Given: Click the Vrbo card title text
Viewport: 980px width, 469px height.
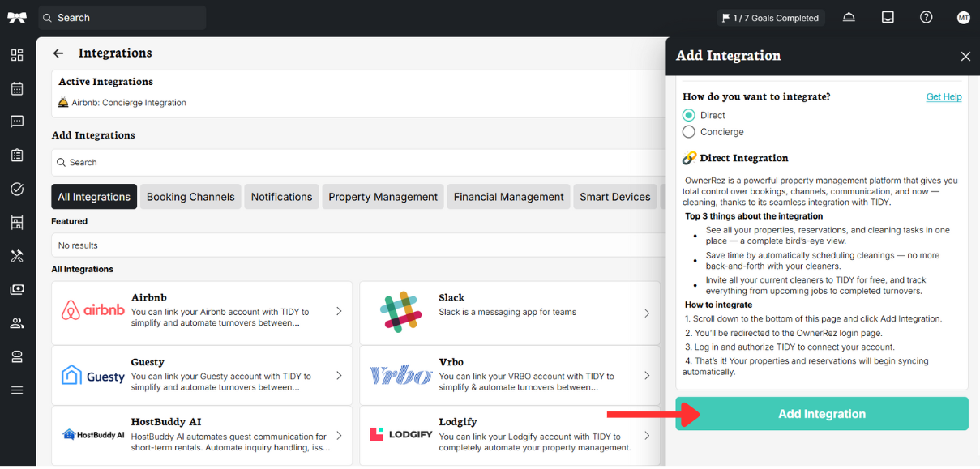Looking at the screenshot, I should 451,362.
